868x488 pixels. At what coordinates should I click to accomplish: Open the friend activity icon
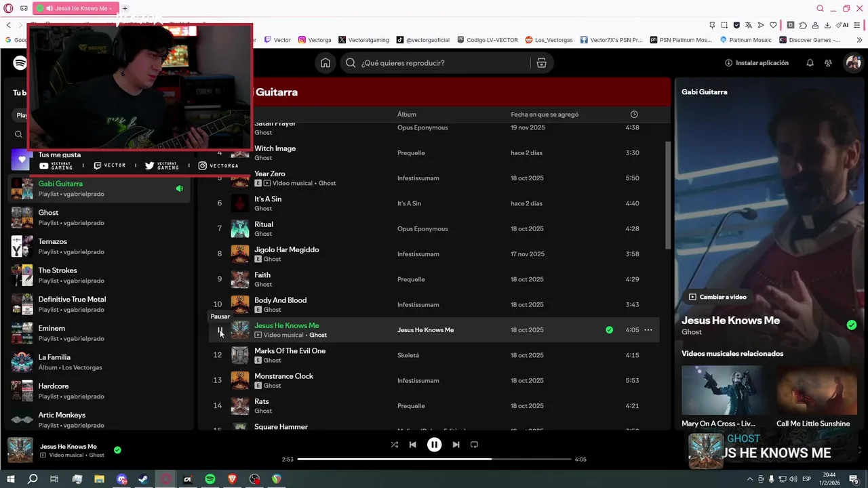(828, 63)
